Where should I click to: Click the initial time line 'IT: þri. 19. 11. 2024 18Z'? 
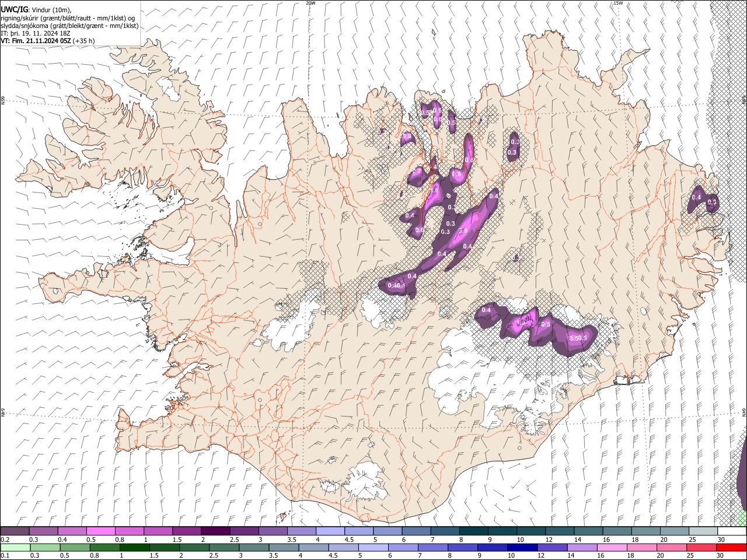(x=36, y=33)
